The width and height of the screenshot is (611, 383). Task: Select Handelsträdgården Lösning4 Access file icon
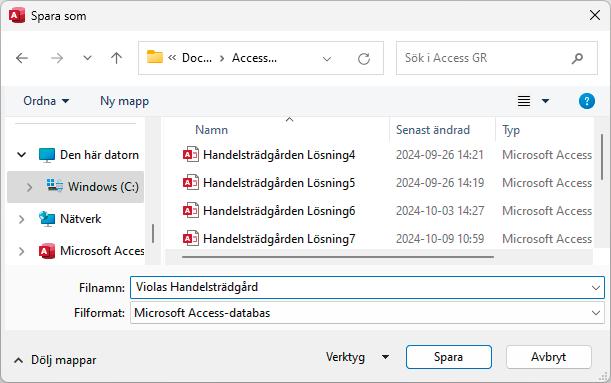(191, 155)
